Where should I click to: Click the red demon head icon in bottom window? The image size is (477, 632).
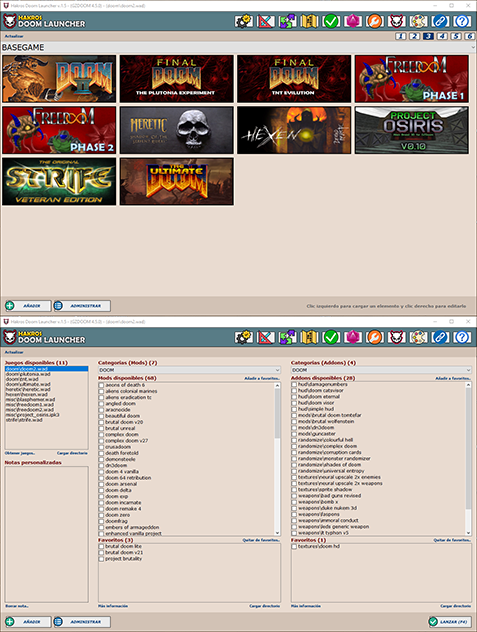coord(396,337)
